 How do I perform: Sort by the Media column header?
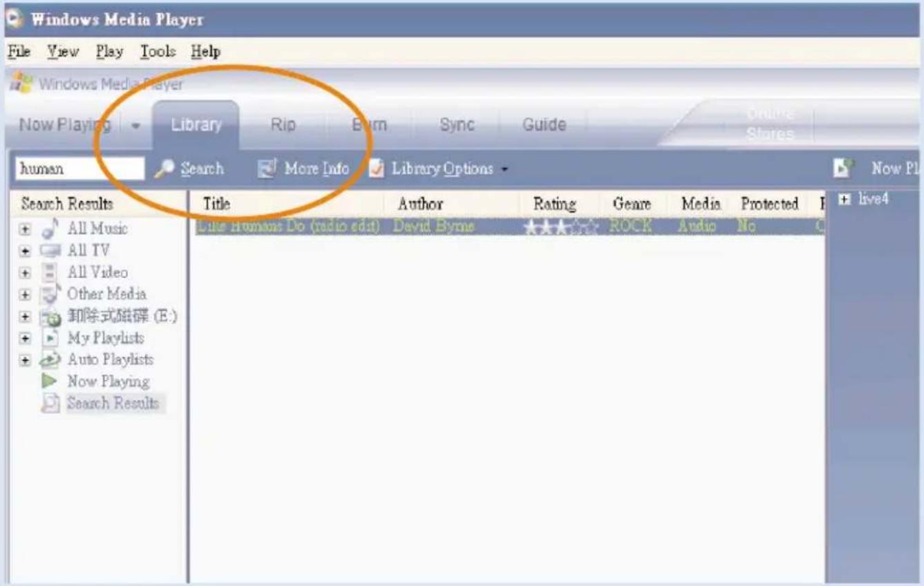(x=700, y=204)
